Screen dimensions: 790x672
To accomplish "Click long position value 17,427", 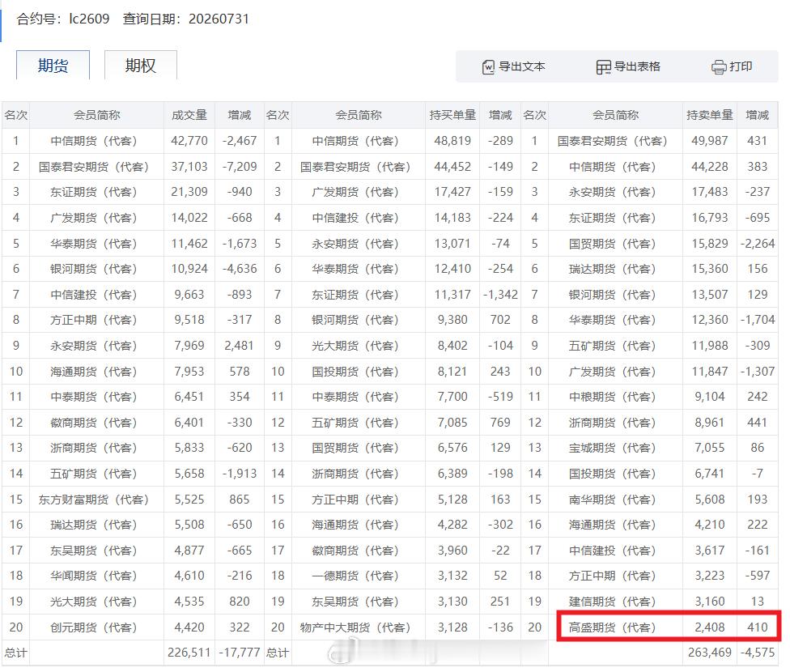I will (452, 192).
